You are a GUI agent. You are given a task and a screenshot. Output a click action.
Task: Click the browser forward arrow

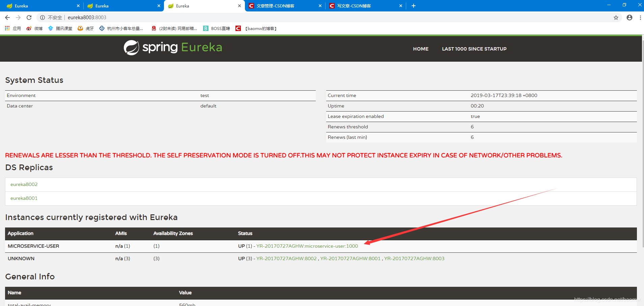(18, 18)
